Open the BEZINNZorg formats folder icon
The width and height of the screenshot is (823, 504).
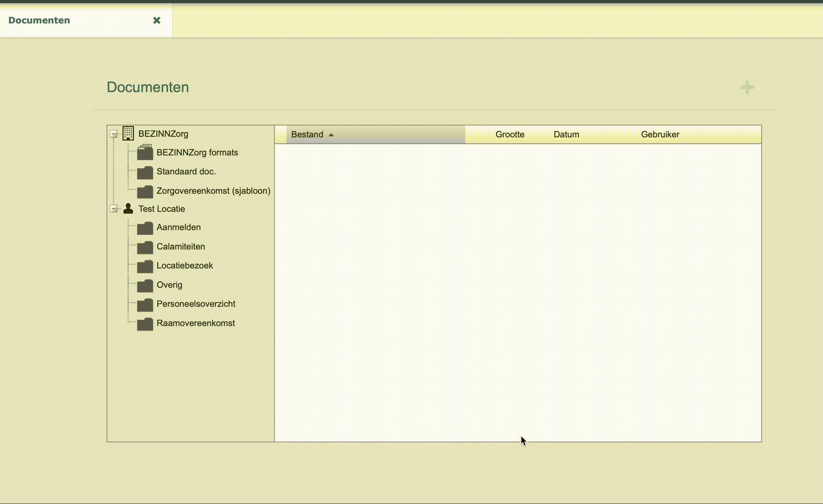[x=145, y=152]
